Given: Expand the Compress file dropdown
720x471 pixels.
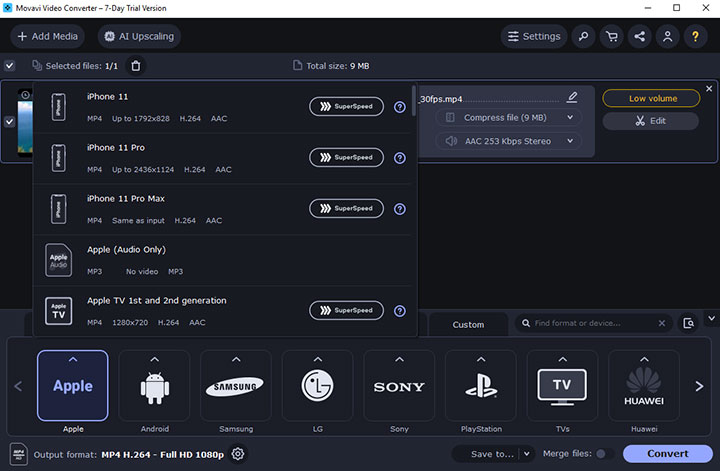Looking at the screenshot, I should [508, 118].
